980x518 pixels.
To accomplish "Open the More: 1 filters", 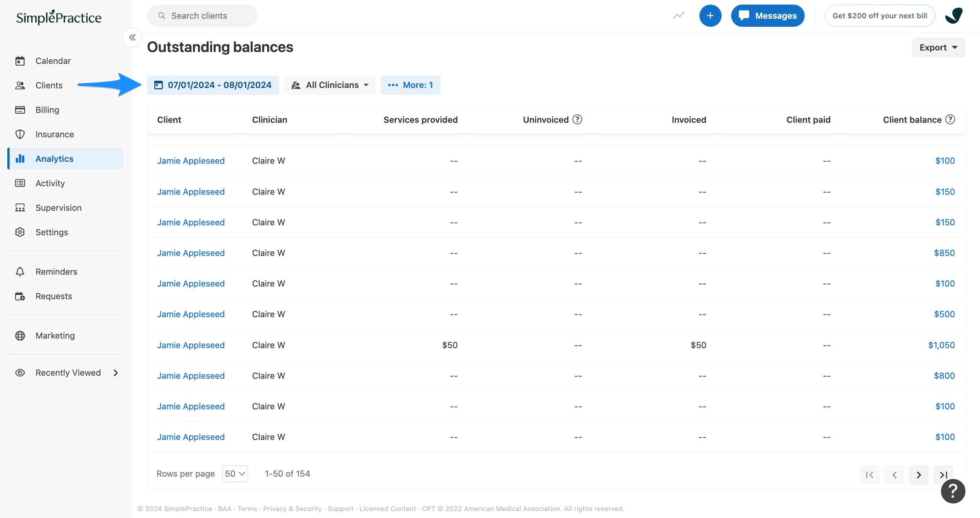I will (x=410, y=85).
